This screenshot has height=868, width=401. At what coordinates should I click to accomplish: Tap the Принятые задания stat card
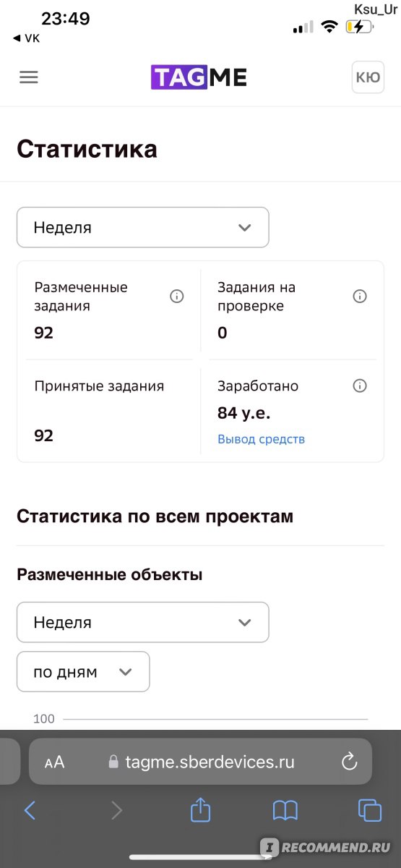[x=108, y=411]
